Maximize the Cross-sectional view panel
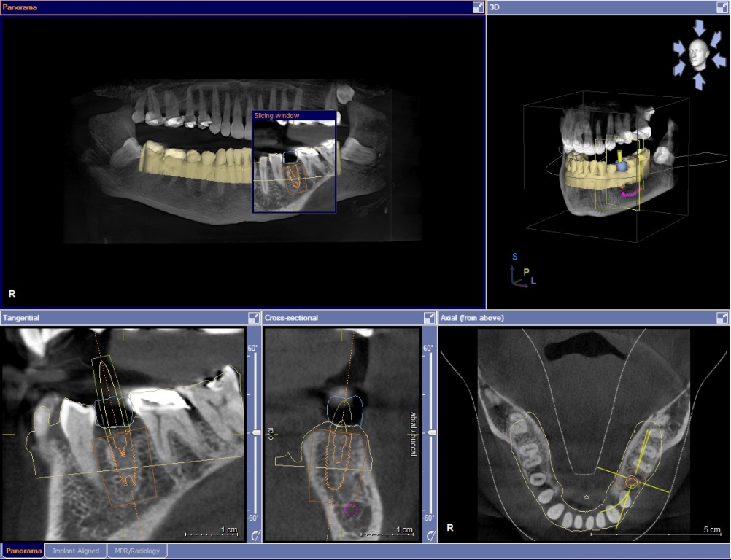Viewport: 731px width, 560px height. pos(430,318)
